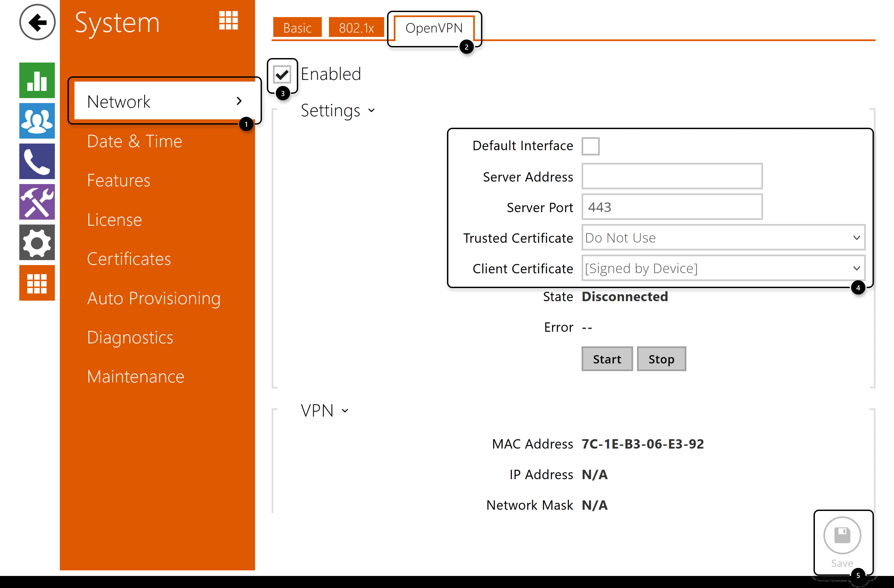Open the Trusted Certificate dropdown
The width and height of the screenshot is (894, 588).
point(723,238)
